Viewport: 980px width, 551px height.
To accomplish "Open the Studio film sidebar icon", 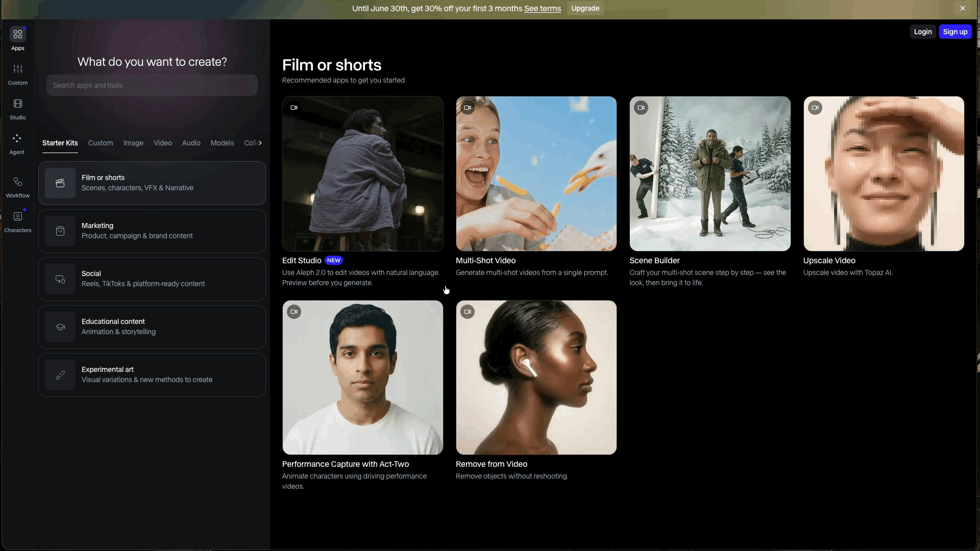I will click(18, 104).
